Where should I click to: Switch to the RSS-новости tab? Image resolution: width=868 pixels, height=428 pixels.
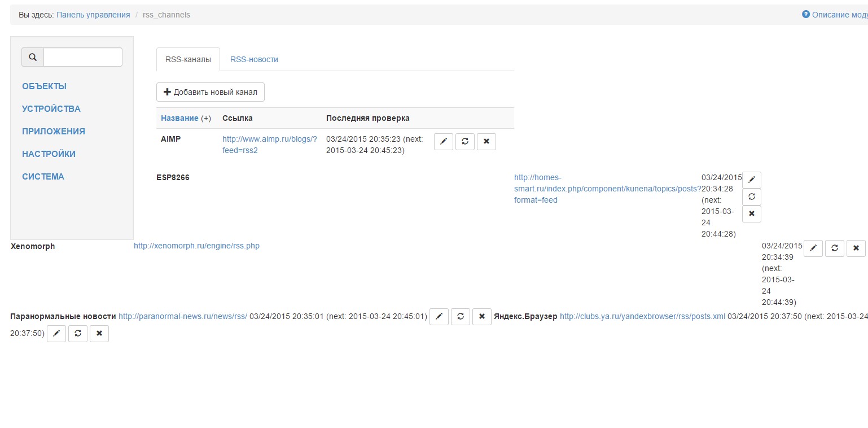coord(254,59)
